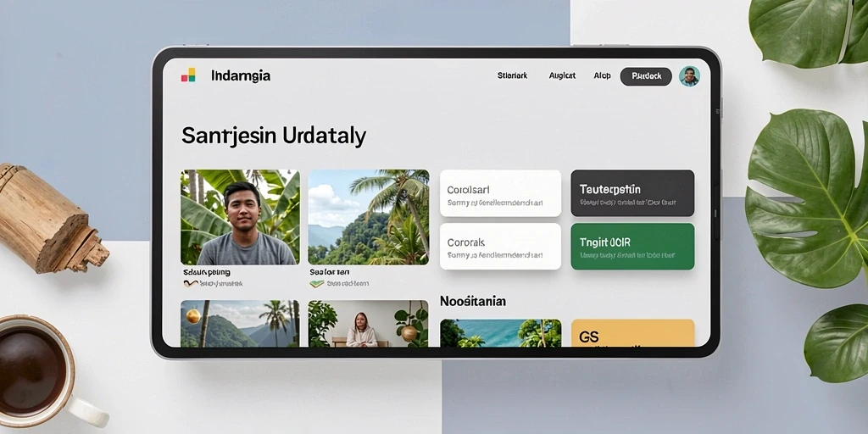Image resolution: width=868 pixels, height=434 pixels.
Task: Select the white Cororals card
Action: click(x=500, y=247)
